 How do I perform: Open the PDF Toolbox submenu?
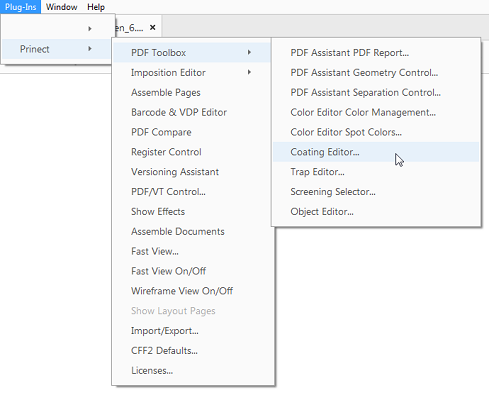pos(192,53)
